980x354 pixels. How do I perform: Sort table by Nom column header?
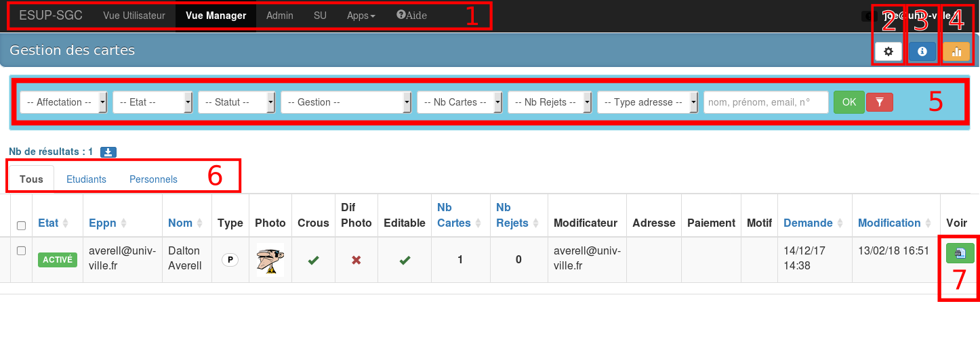coord(180,223)
